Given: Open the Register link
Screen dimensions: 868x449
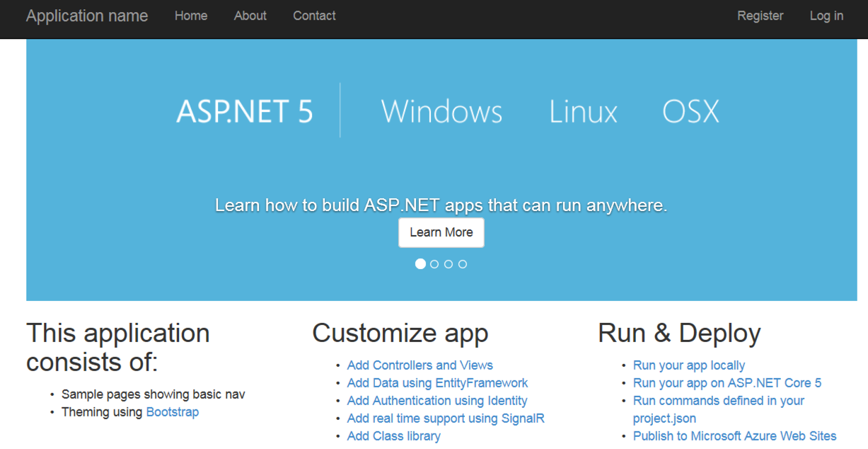Looking at the screenshot, I should [x=760, y=16].
